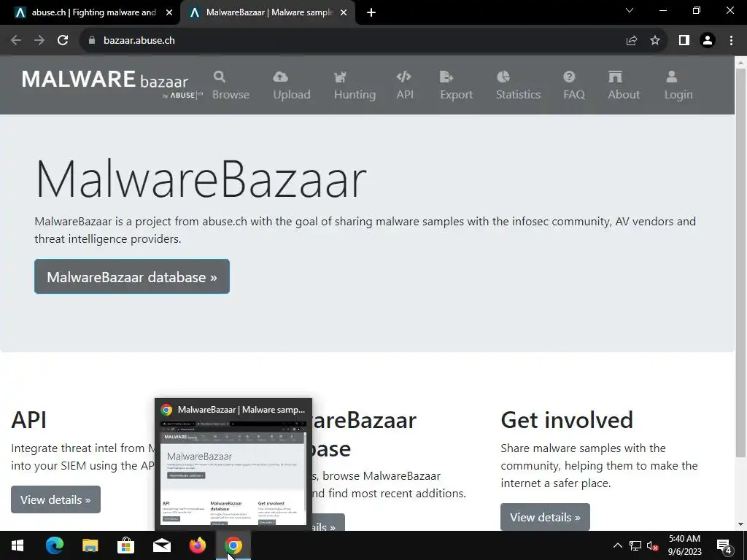Close the MalwareBazaar tab

click(x=344, y=13)
